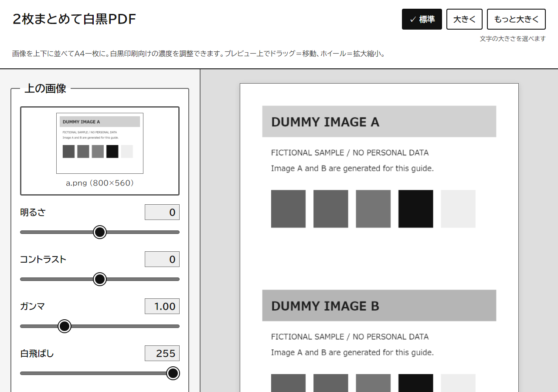Click the 明るさ value field
The height and width of the screenshot is (392, 558).
[162, 212]
